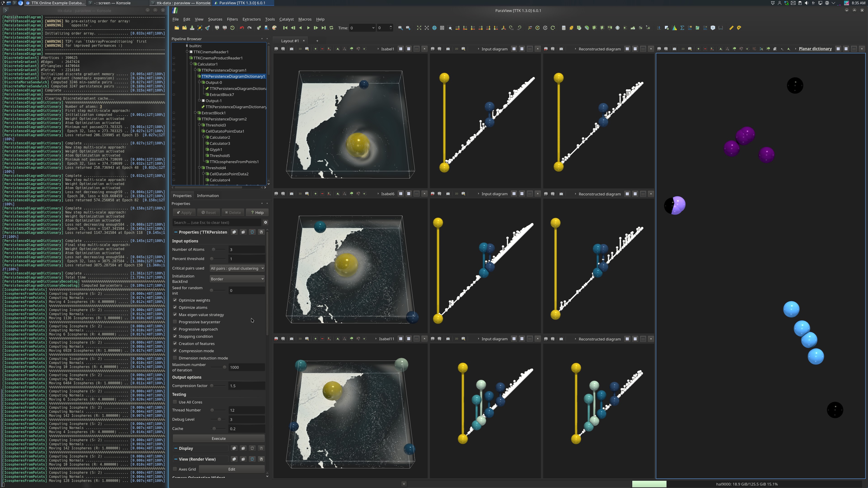Click the Open file folder icon
This screenshot has width=868, height=488.
(177, 28)
